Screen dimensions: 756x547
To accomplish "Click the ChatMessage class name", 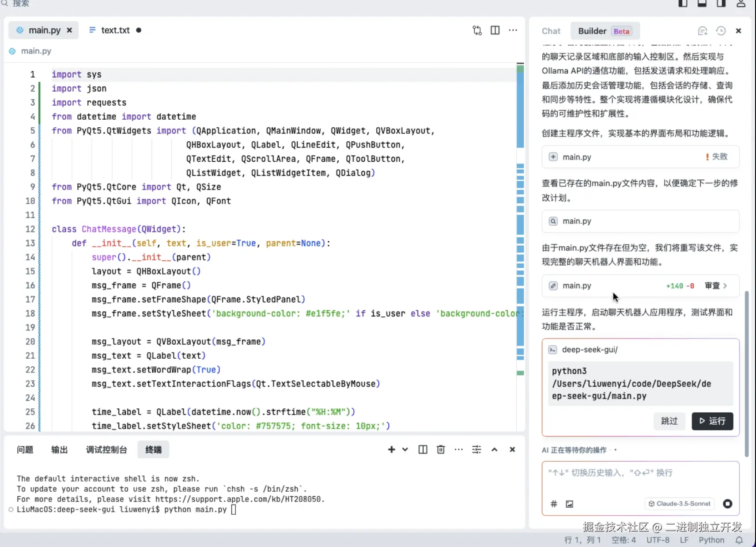I will (109, 229).
